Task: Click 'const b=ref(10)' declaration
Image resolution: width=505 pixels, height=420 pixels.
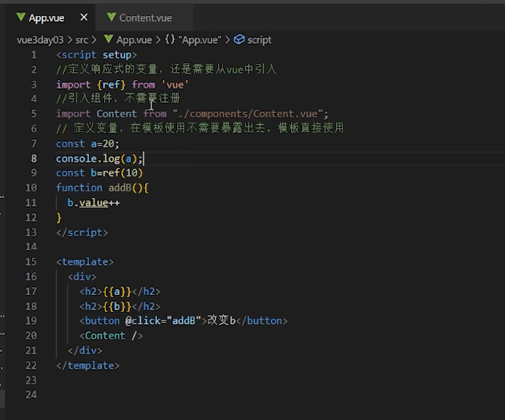Action: pos(99,173)
